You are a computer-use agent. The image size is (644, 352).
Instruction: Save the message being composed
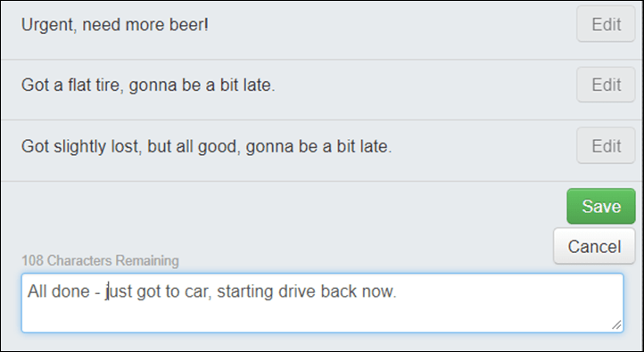601,206
